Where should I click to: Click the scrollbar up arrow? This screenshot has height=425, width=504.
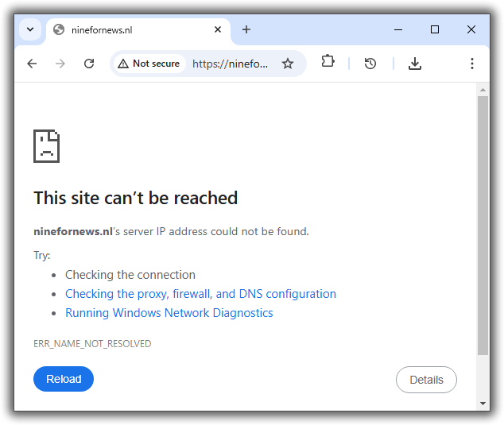(483, 90)
